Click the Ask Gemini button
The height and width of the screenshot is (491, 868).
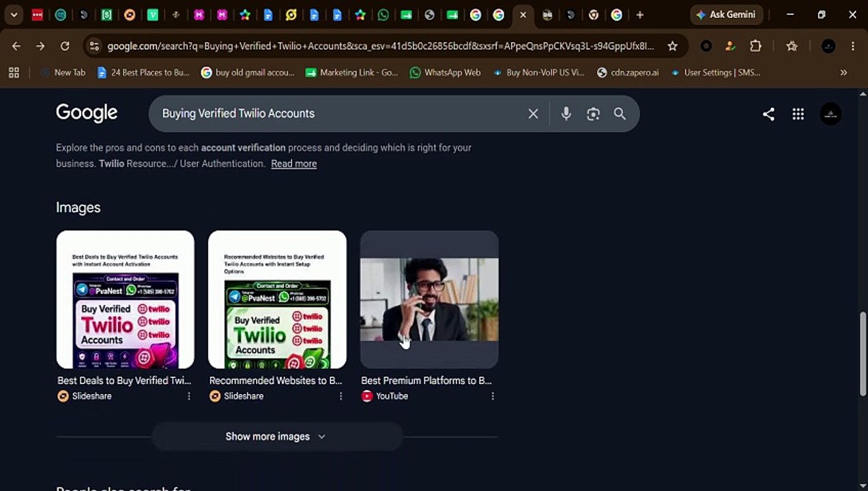pyautogui.click(x=726, y=15)
